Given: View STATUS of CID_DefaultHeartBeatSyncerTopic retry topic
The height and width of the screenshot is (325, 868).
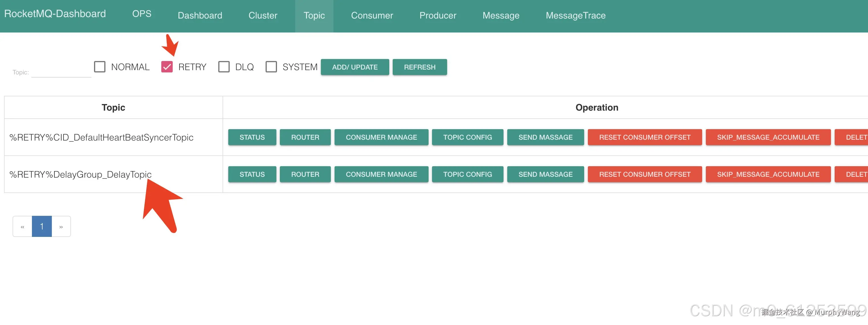Looking at the screenshot, I should (x=252, y=137).
